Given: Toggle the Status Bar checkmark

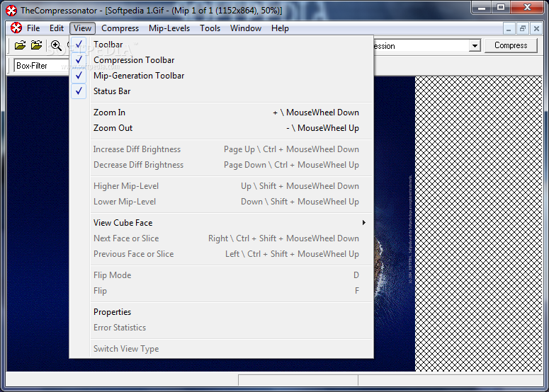Looking at the screenshot, I should click(x=222, y=91).
